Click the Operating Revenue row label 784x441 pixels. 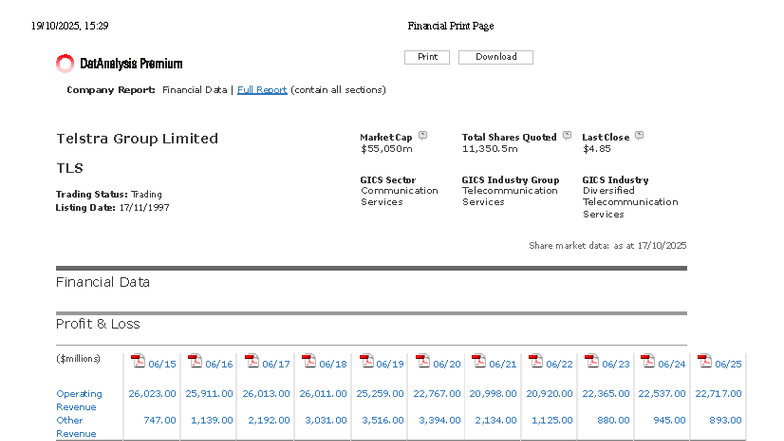tap(79, 400)
